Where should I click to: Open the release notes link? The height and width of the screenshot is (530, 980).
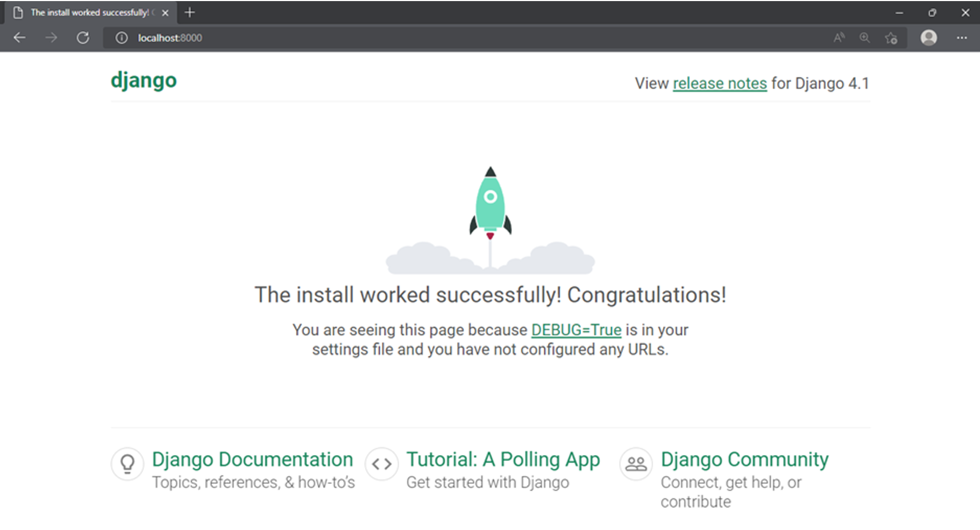720,83
